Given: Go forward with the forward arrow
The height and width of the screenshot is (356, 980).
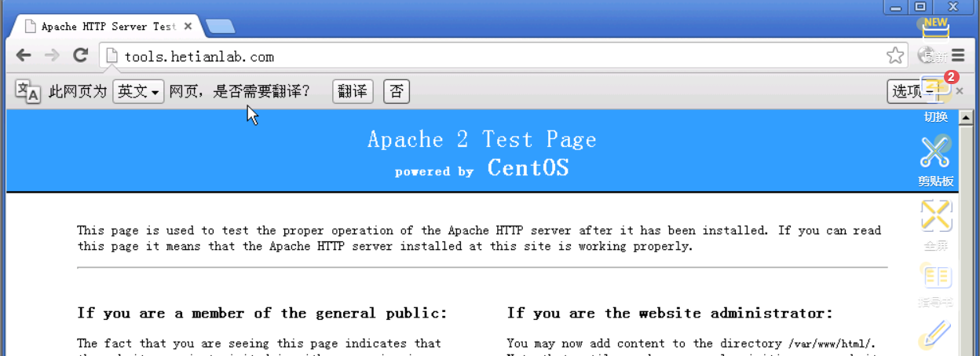Looking at the screenshot, I should [52, 55].
